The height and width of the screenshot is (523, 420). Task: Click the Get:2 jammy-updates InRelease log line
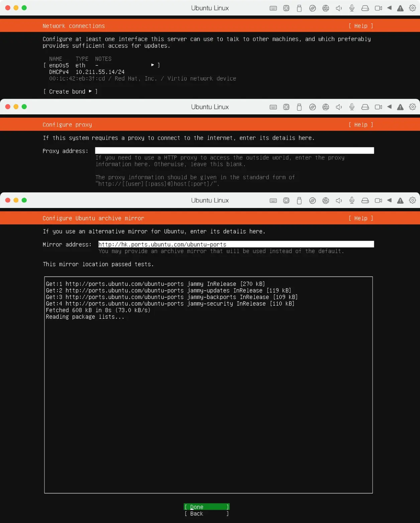169,291
